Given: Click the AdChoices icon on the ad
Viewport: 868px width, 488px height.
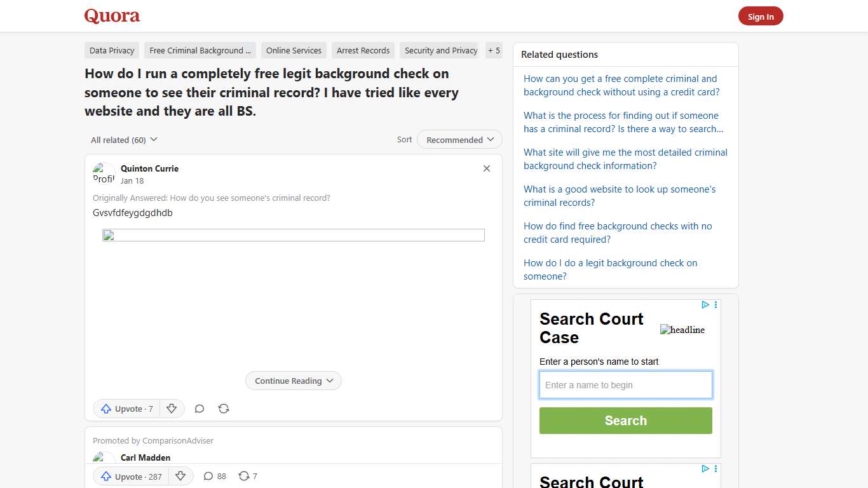Looking at the screenshot, I should click(x=705, y=305).
